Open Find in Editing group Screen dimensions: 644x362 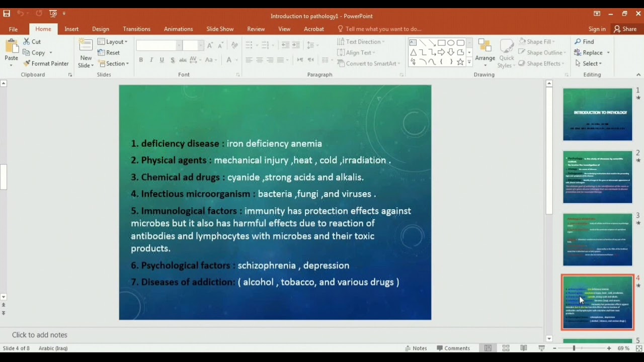(584, 42)
